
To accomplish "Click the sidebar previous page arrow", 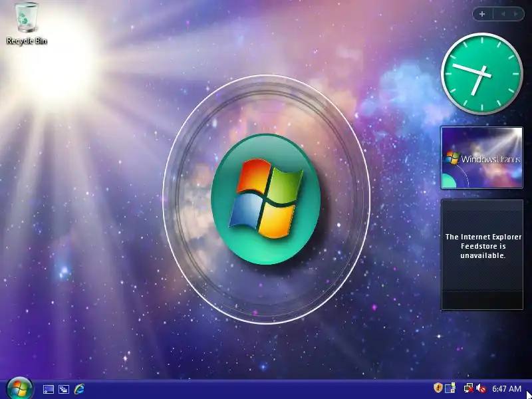I will 503,14.
